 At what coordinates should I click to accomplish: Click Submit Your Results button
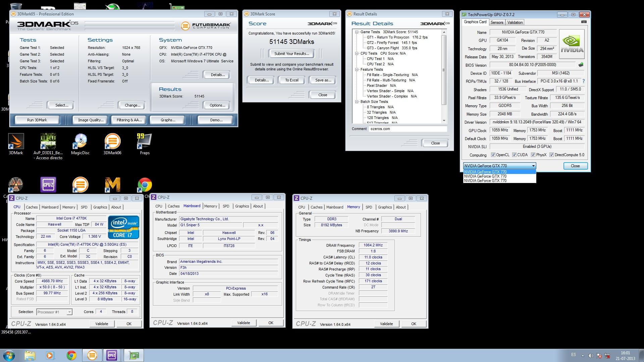[292, 54]
